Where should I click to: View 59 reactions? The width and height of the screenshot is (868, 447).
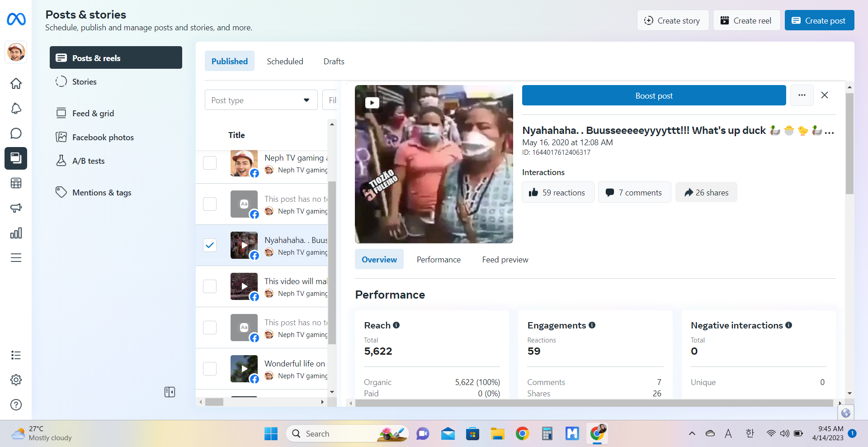[558, 192]
